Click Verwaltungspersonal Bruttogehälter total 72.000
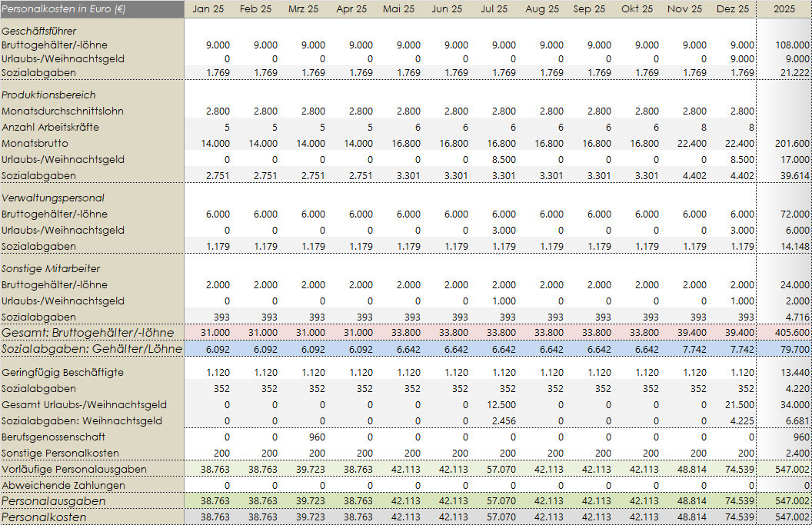The image size is (812, 525). [x=794, y=214]
